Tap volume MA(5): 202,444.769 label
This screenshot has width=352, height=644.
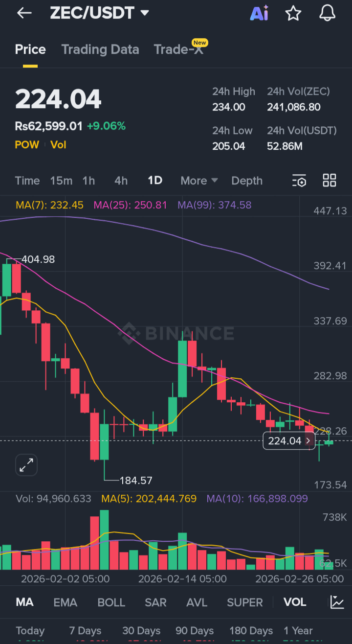149,499
